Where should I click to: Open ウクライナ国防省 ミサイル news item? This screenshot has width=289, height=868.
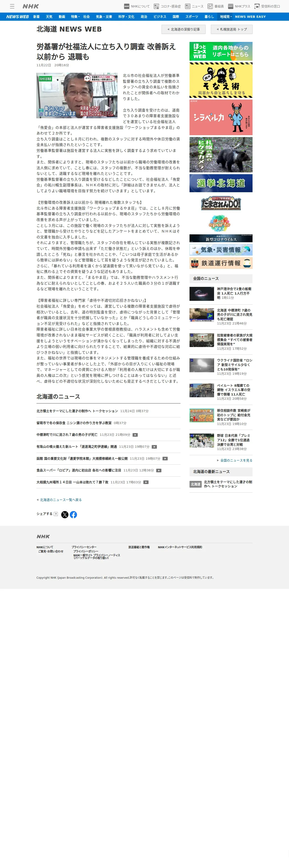(221, 367)
